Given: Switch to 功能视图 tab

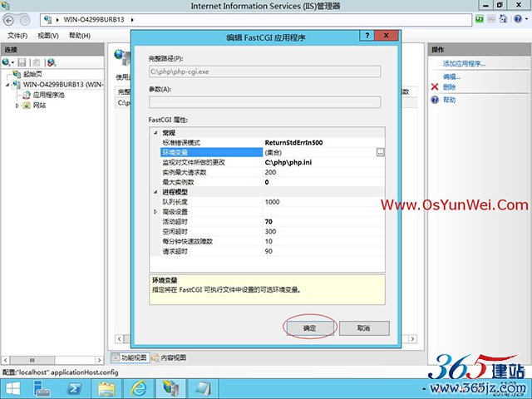Looking at the screenshot, I should coord(131,357).
